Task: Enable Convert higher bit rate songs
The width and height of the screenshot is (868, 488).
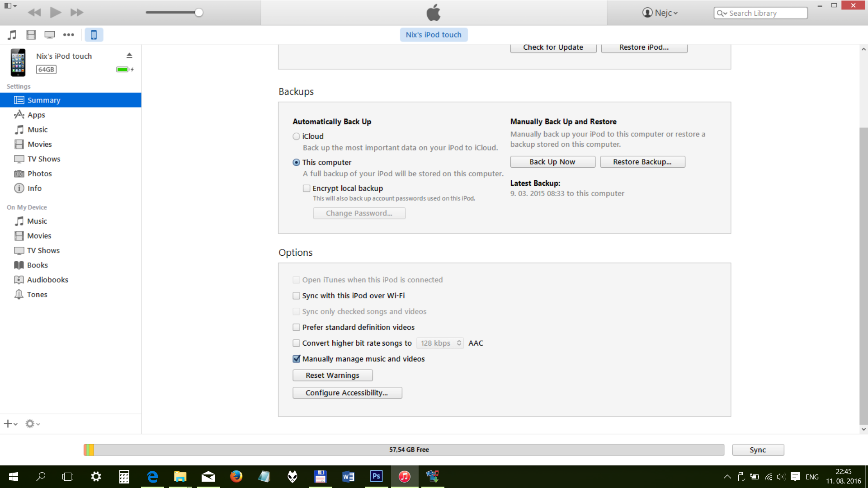Action: [296, 343]
